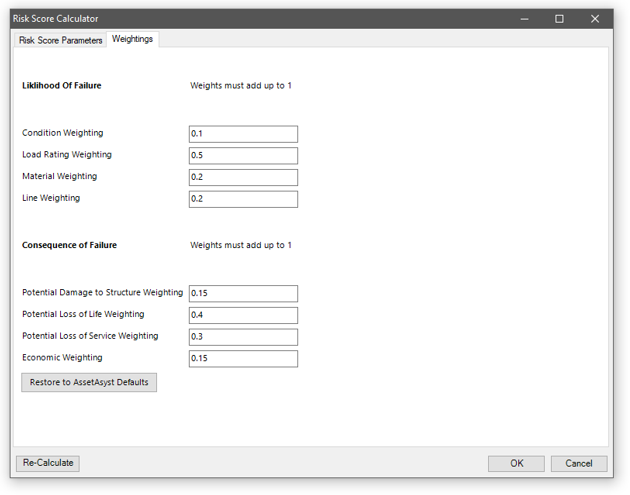Click Potential Damage to Structure Weighting field
This screenshot has width=630, height=495.
point(243,294)
